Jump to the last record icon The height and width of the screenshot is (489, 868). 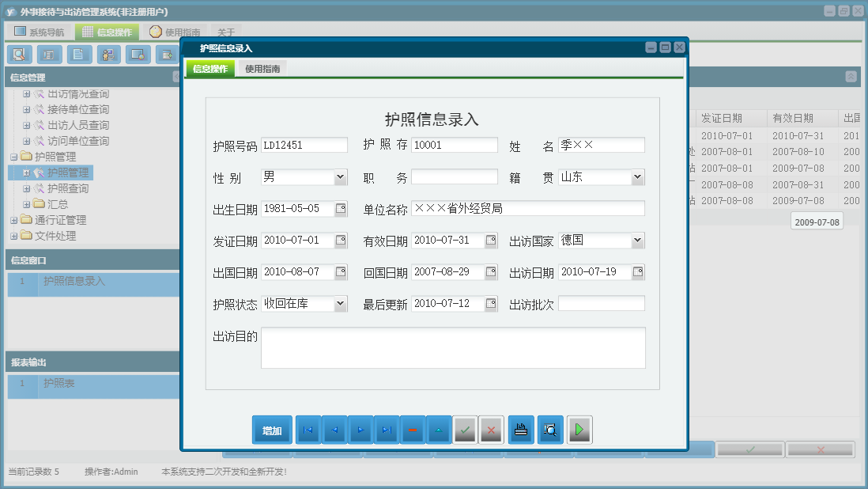[x=387, y=430]
